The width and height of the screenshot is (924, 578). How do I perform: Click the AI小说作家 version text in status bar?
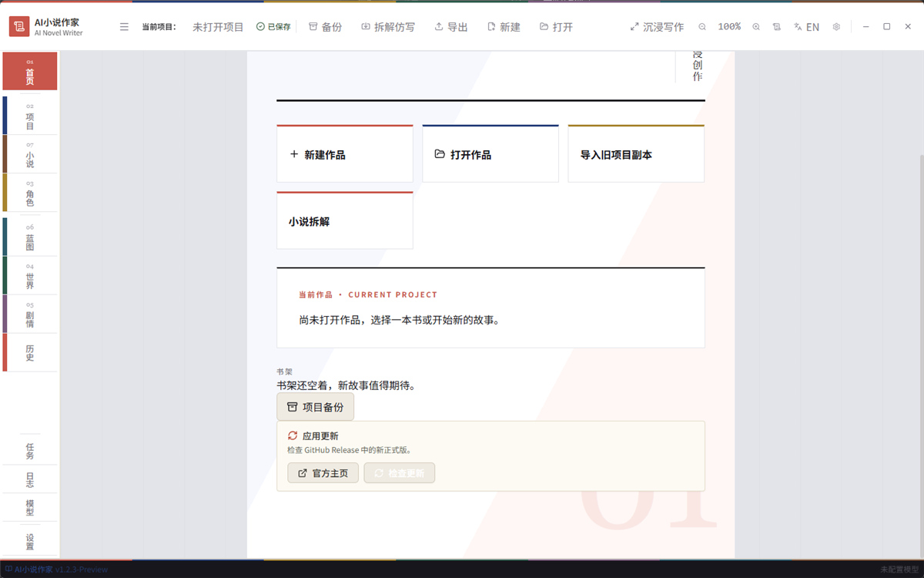tap(55, 570)
